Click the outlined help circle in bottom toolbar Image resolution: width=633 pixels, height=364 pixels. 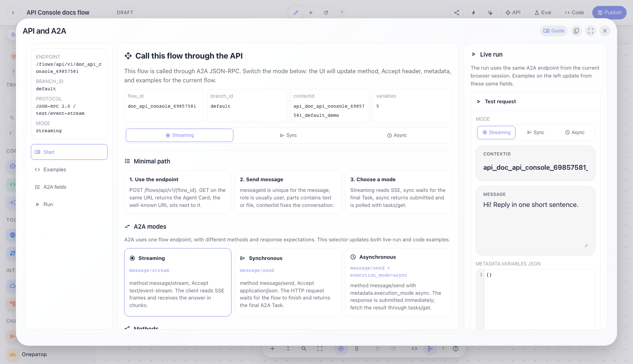[x=455, y=349]
